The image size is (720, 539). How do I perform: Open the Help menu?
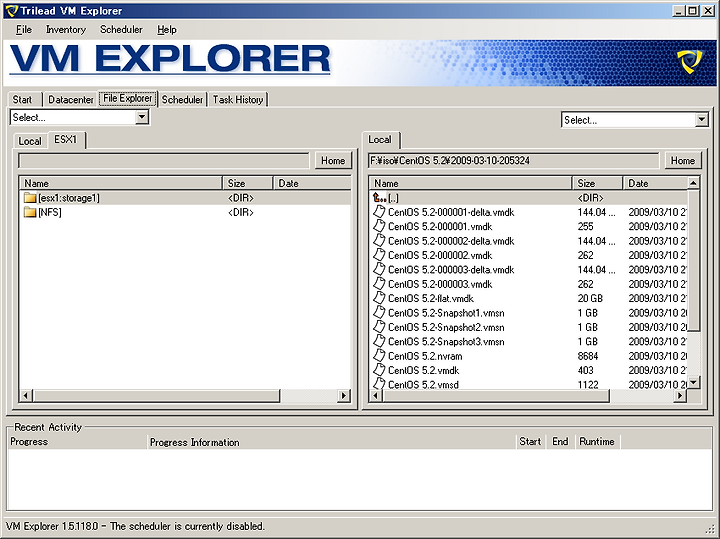167,29
